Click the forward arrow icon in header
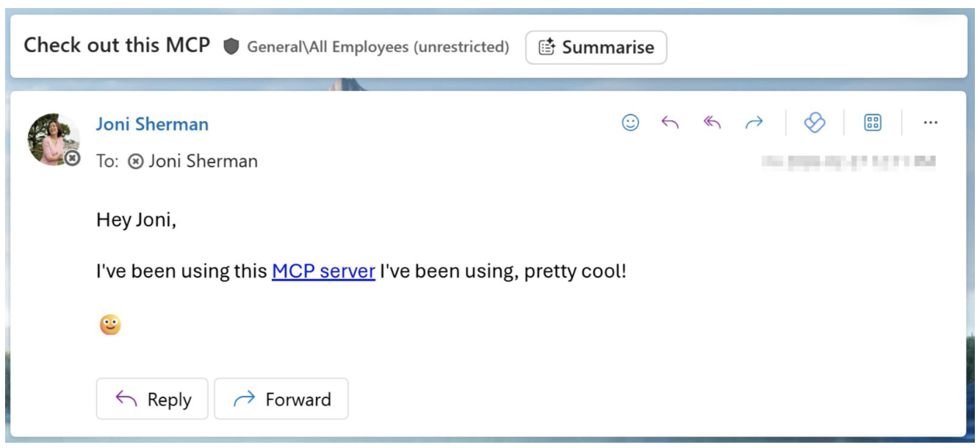 pyautogui.click(x=754, y=123)
